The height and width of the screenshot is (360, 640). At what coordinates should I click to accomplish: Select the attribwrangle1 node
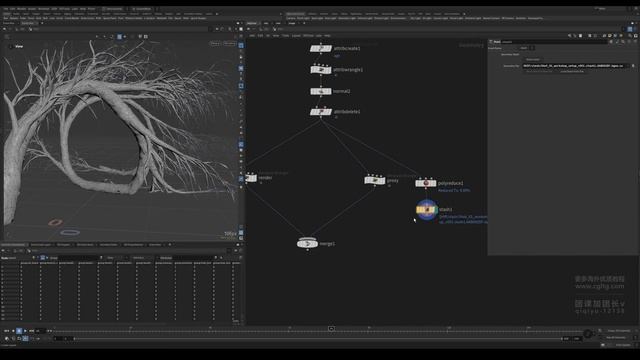tap(321, 70)
